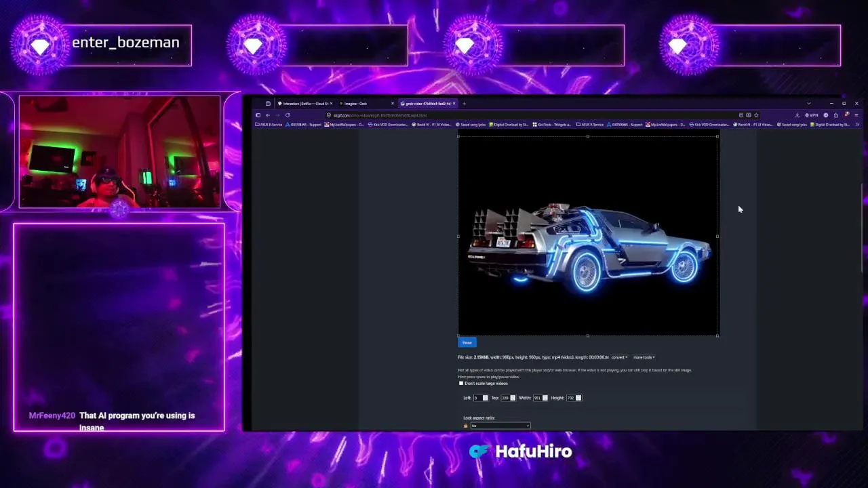The width and height of the screenshot is (868, 488).
Task: Open the KickTools - Widgets bookmark
Action: (552, 125)
